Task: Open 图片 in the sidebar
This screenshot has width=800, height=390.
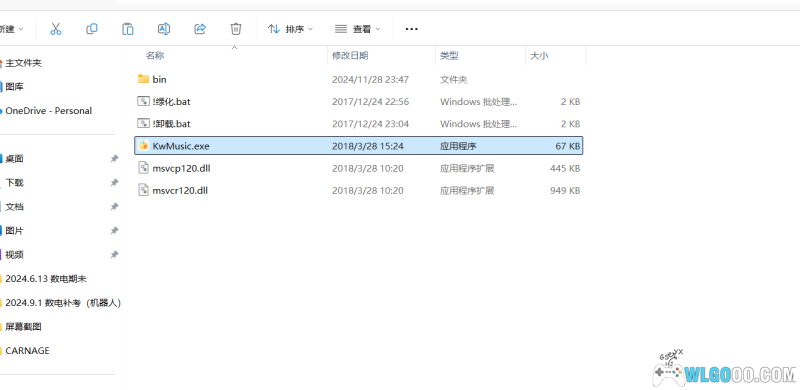Action: 14,231
